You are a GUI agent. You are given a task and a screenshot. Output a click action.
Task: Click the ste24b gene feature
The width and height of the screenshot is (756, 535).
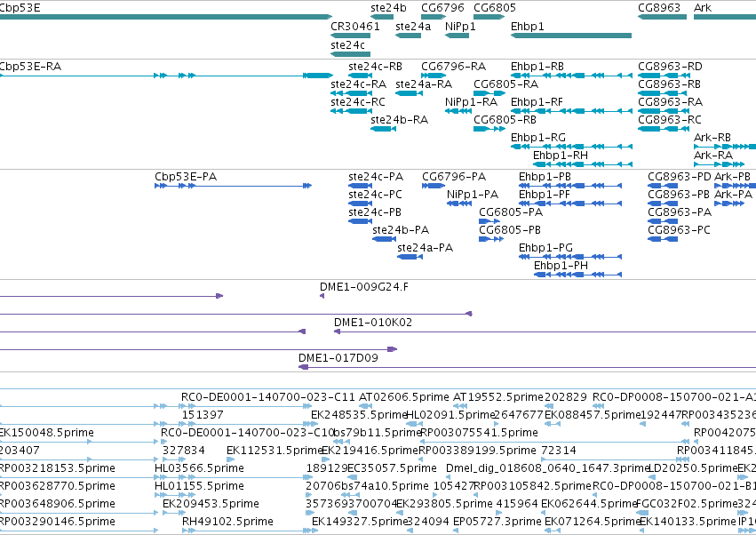click(x=382, y=17)
